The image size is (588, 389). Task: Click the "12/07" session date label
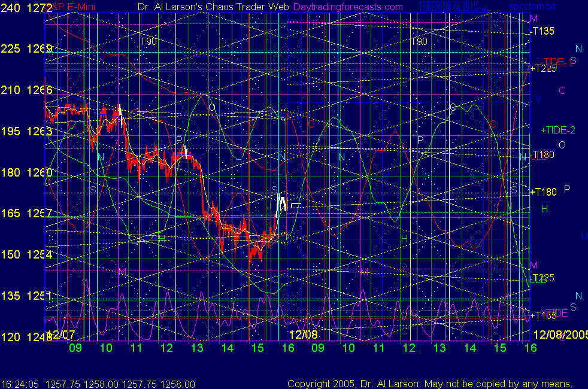coord(60,335)
